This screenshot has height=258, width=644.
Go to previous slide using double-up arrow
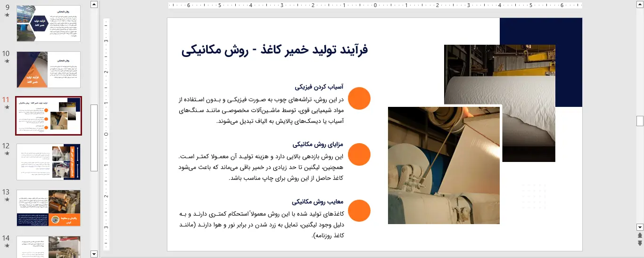(x=640, y=235)
